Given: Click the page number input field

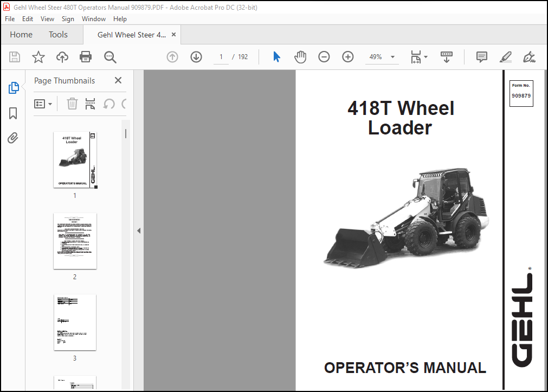Looking at the screenshot, I should pos(221,56).
